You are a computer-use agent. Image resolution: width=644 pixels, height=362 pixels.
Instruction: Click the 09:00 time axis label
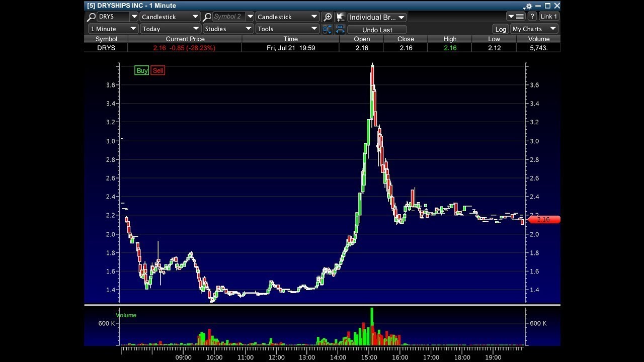[x=183, y=357]
